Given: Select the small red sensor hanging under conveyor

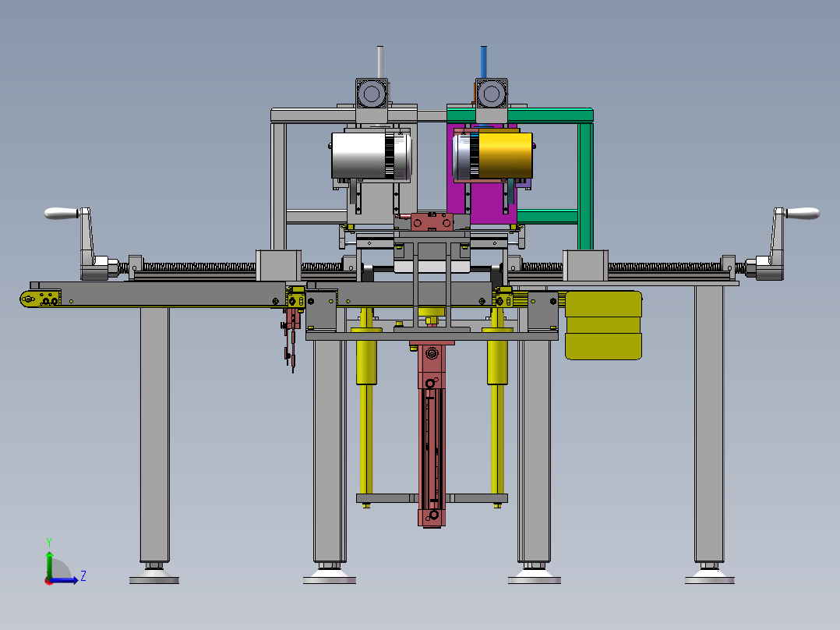Looking at the screenshot, I should click(x=292, y=338).
